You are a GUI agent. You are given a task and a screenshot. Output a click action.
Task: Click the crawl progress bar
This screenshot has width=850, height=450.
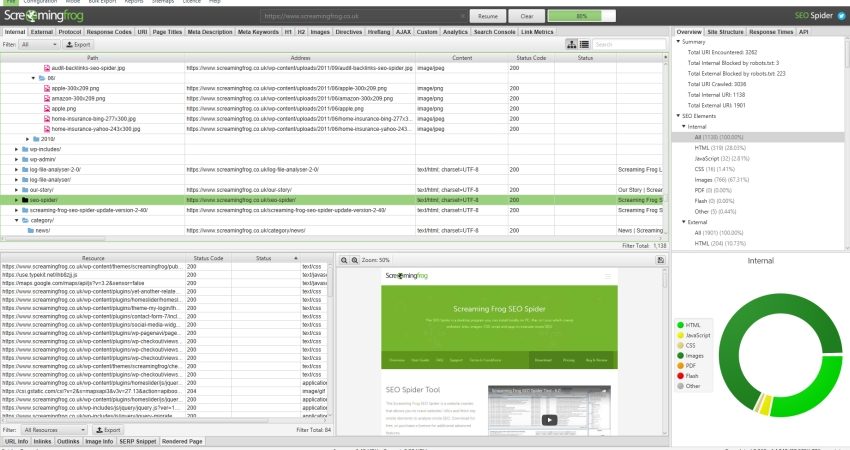[581, 16]
